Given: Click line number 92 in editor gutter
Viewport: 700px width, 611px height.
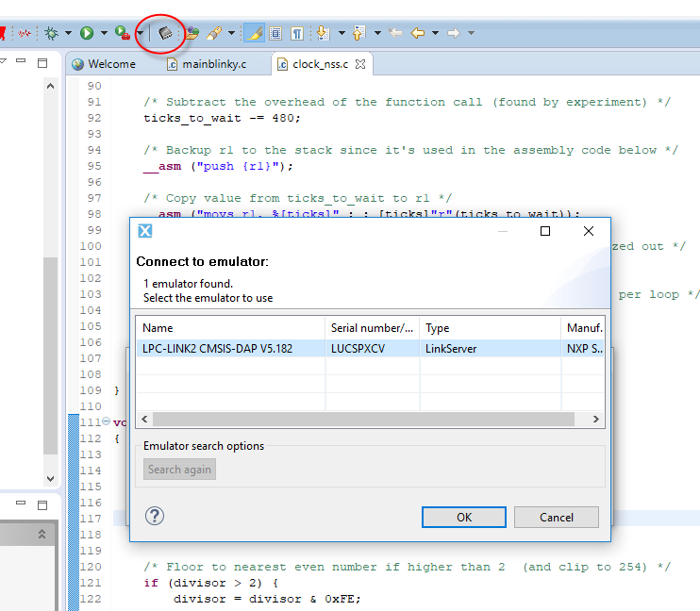Looking at the screenshot, I should (x=94, y=118).
